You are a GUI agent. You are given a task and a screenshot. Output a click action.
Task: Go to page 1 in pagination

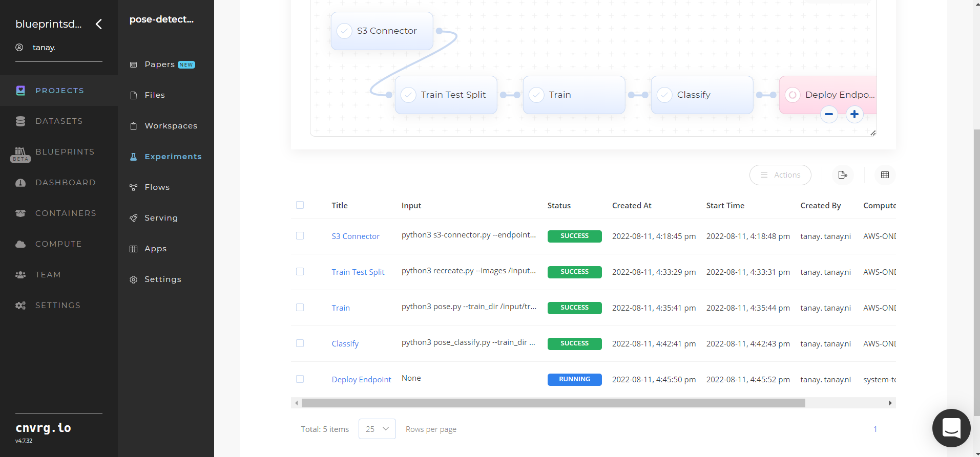tap(875, 429)
